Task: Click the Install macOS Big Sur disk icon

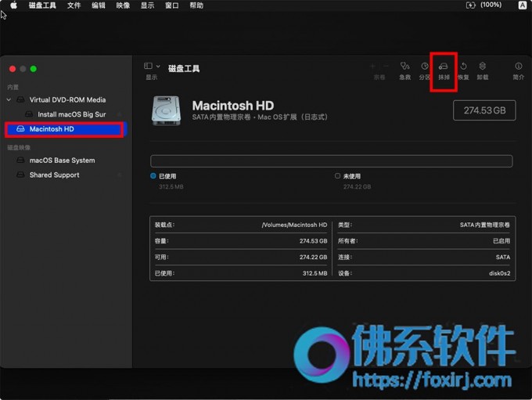Action: (29, 114)
